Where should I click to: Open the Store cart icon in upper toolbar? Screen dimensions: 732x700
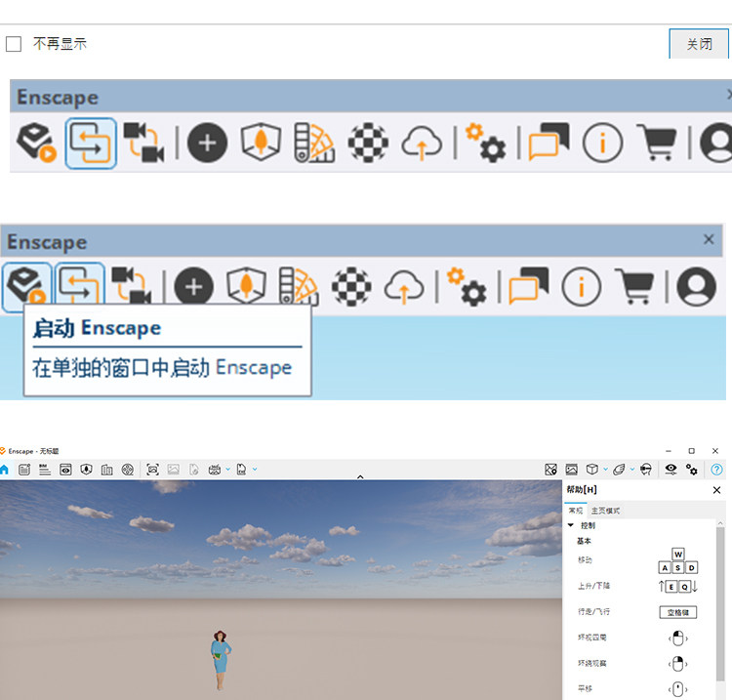click(657, 142)
